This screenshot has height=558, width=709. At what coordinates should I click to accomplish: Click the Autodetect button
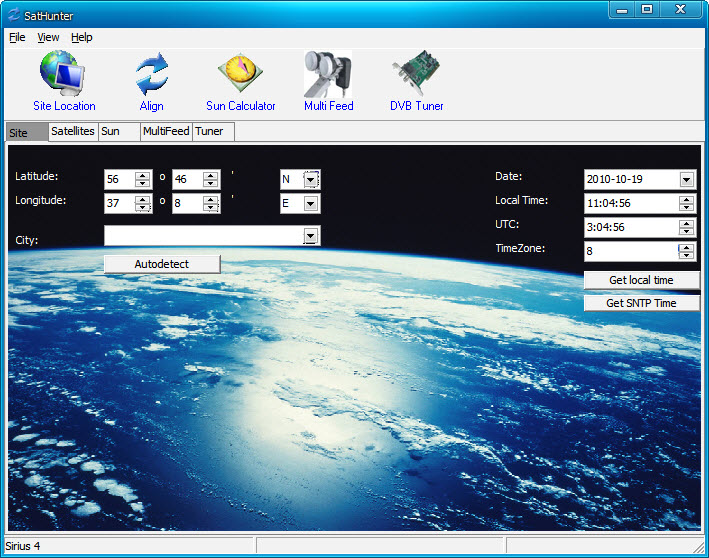tap(162, 264)
